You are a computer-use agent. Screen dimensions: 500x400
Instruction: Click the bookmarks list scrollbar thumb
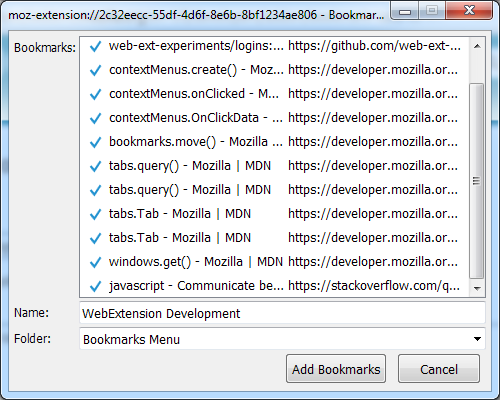coord(477,180)
